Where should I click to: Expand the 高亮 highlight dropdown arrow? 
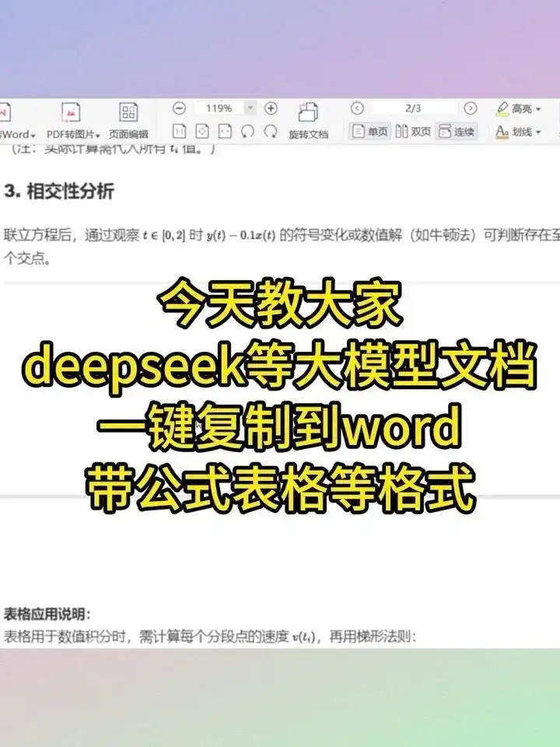[538, 109]
